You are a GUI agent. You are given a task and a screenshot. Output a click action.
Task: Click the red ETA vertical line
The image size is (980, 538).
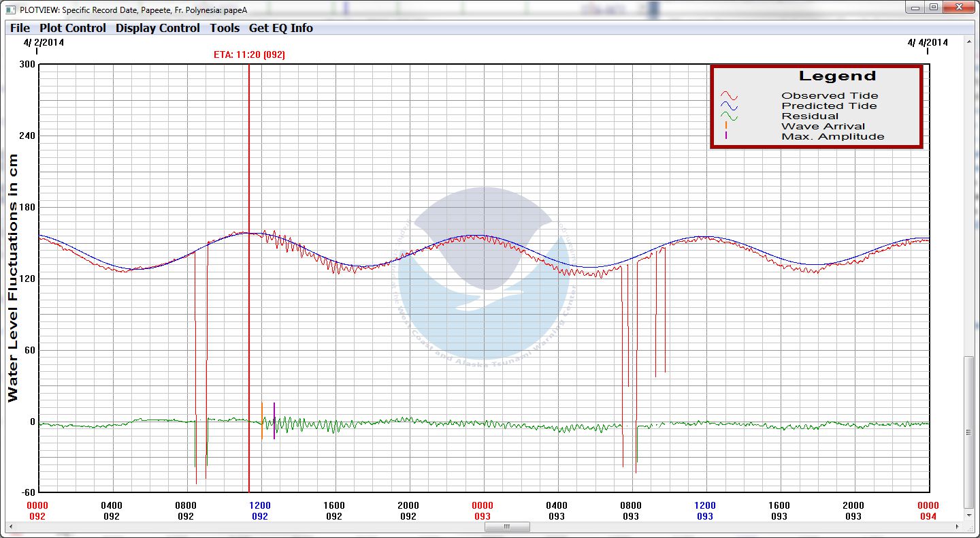[249, 278]
